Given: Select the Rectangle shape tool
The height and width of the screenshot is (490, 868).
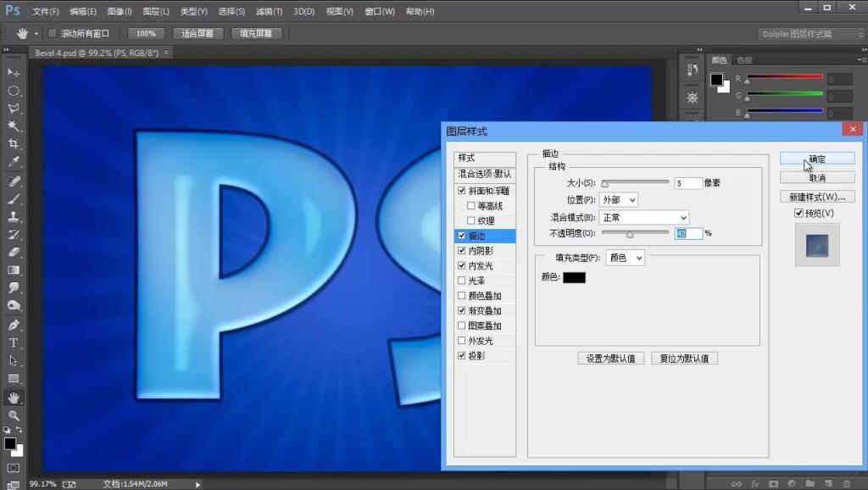Looking at the screenshot, I should (14, 379).
